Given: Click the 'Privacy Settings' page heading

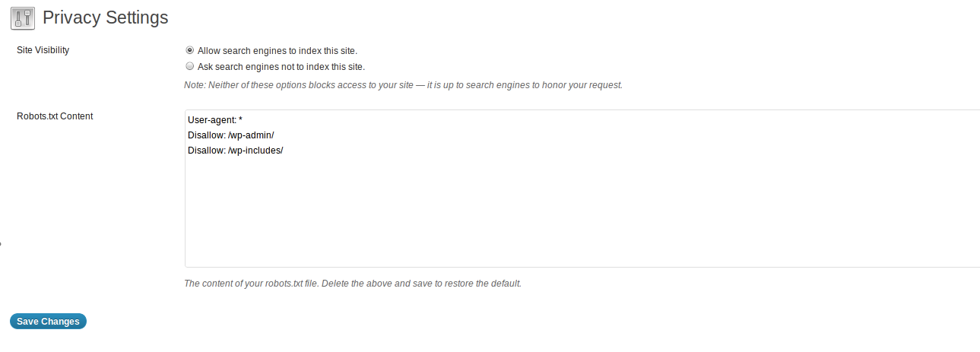Looking at the screenshot, I should pyautogui.click(x=106, y=17).
